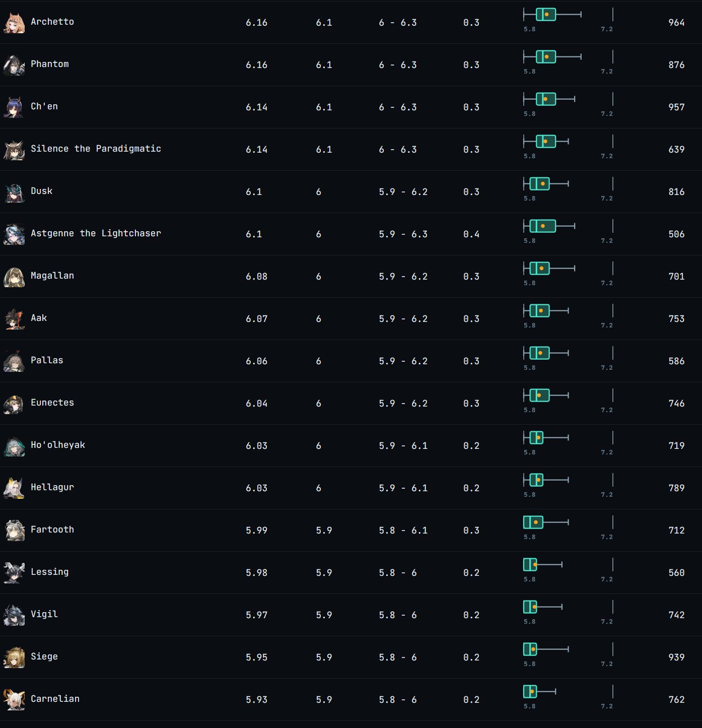
Task: Click the Pallas name text
Action: 47,360
